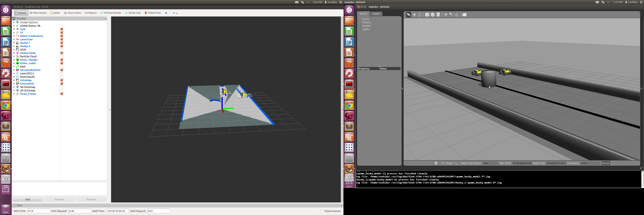Choose 2D Pose Estimate tool
The width and height of the screenshot is (644, 215).
111,13
